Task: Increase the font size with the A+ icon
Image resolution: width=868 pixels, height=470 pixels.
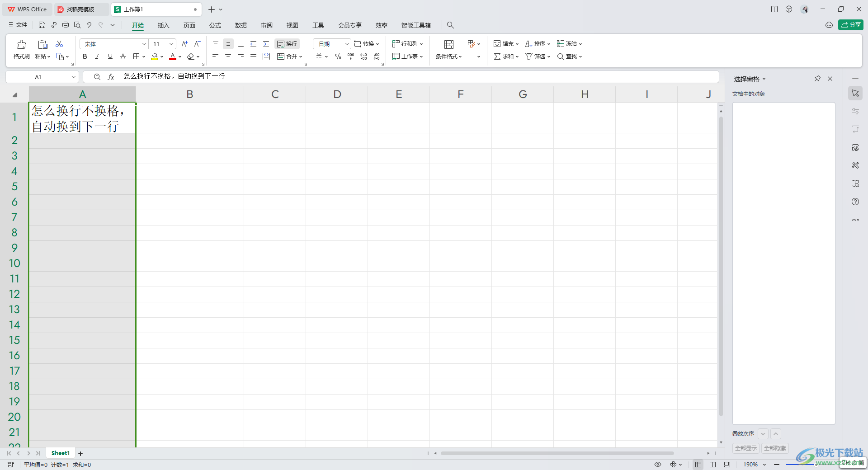Action: (x=184, y=44)
